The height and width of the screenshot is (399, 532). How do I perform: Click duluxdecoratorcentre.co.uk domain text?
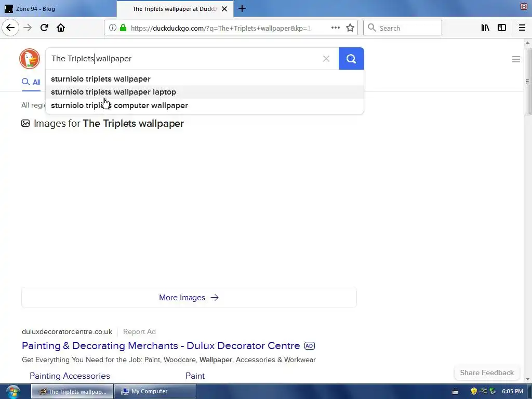pyautogui.click(x=67, y=331)
